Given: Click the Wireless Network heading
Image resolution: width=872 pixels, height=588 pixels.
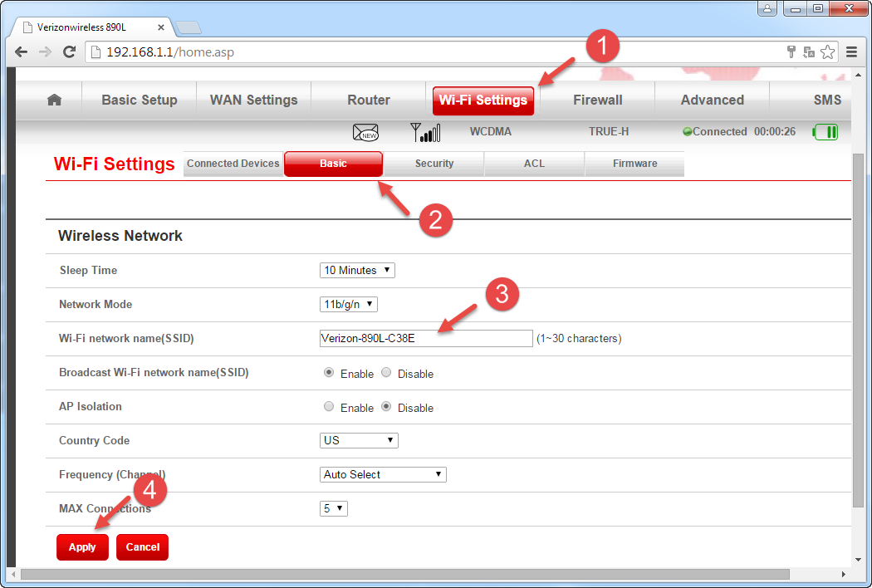Looking at the screenshot, I should click(x=120, y=236).
